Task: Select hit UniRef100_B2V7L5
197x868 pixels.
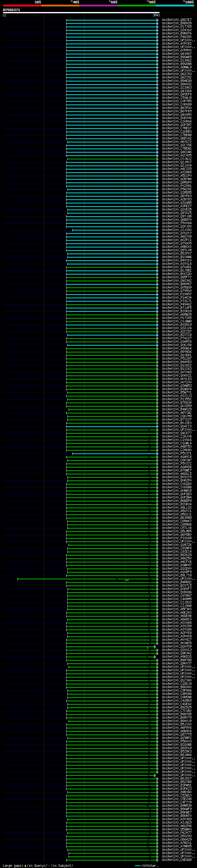Action: click(x=177, y=586)
